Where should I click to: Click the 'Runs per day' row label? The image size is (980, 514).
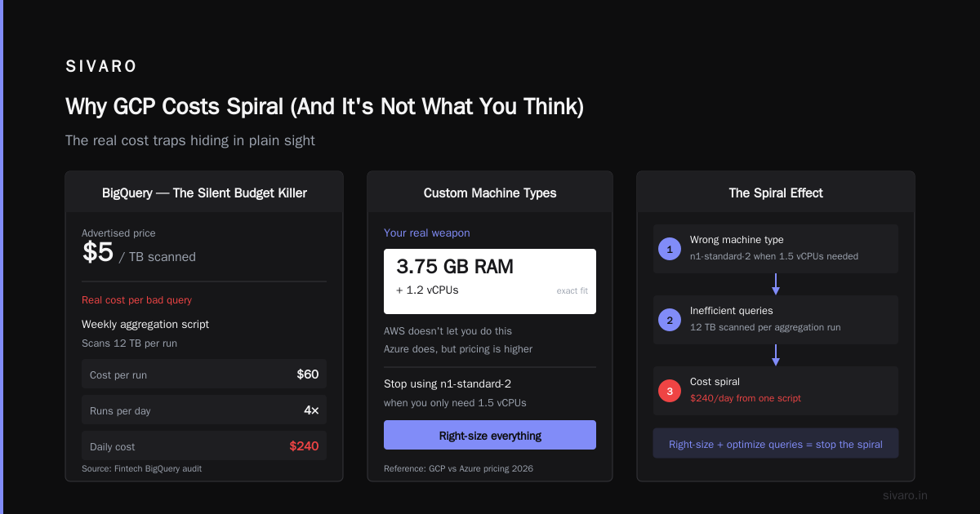(120, 411)
